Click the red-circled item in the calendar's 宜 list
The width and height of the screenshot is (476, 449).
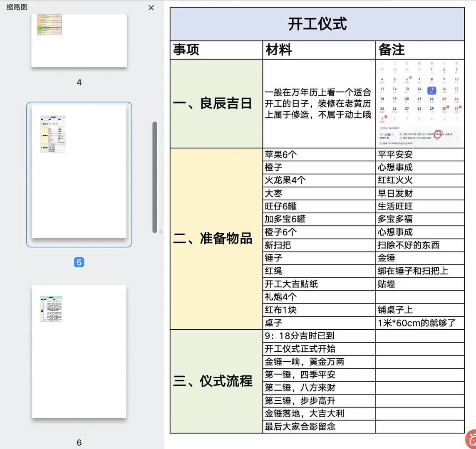(x=438, y=135)
